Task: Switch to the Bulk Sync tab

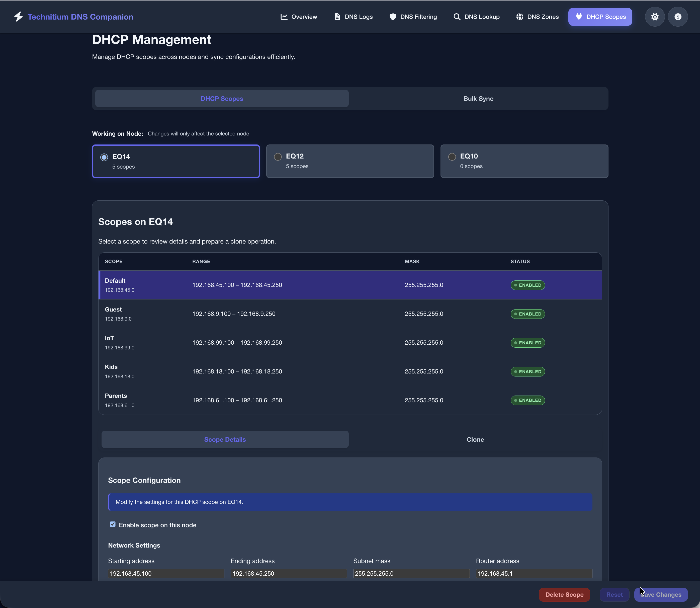Action: (x=478, y=98)
